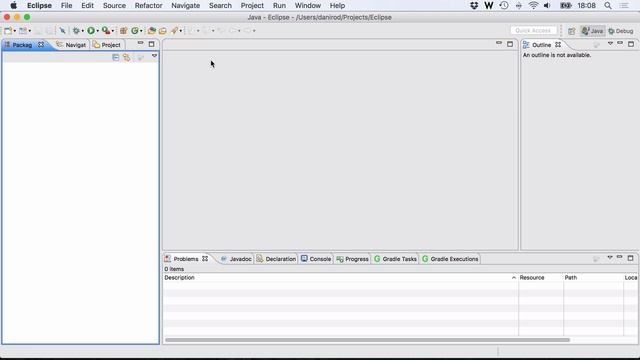640x360 pixels.
Task: Open the File menu
Action: [66, 6]
